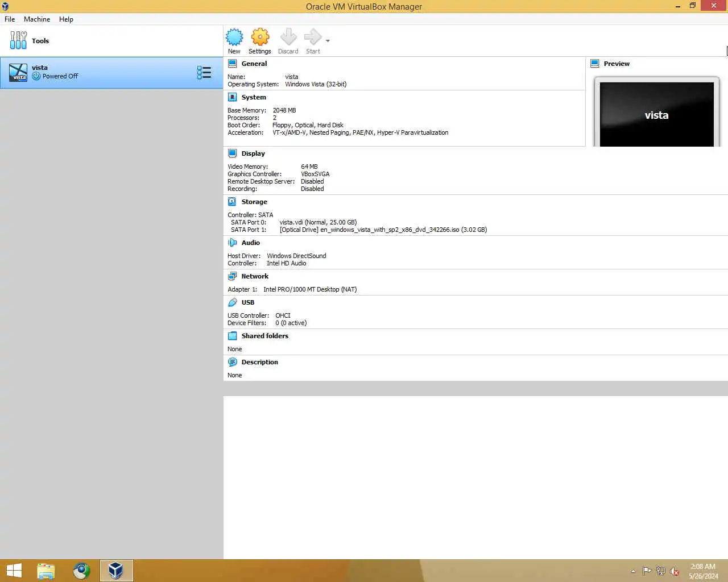Click the Storage section icon
728x582 pixels.
[232, 202]
